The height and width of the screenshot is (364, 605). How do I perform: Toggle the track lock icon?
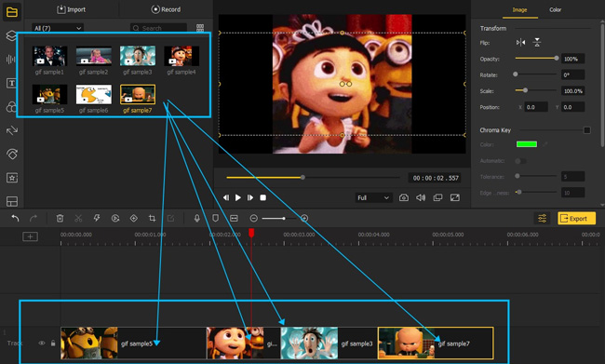[x=53, y=344]
